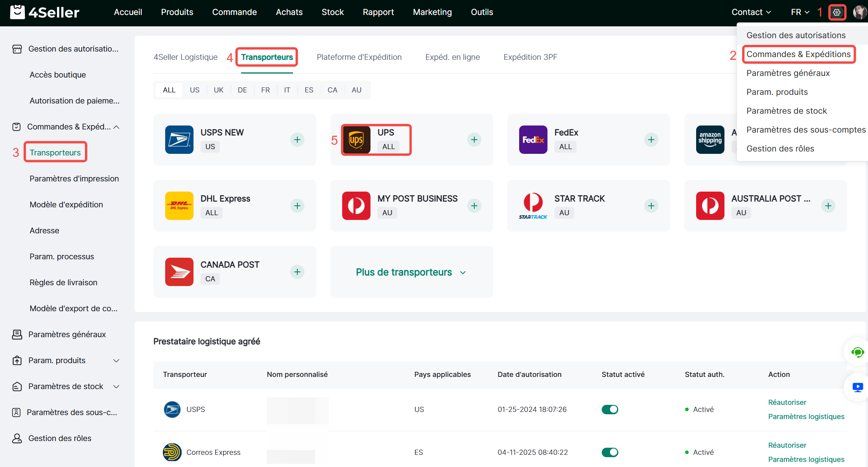
Task: Open Paramètres logistiques for Correos Express
Action: (806, 460)
